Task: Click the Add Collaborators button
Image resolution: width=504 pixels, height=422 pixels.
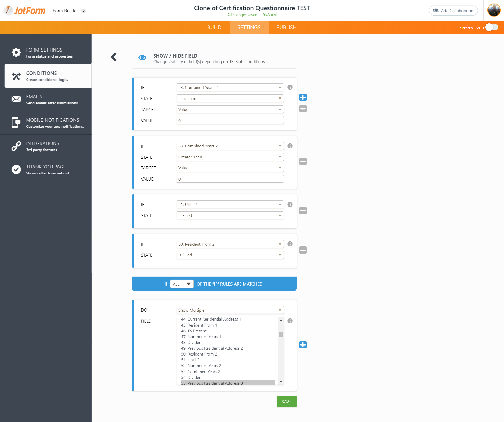Action: point(453,11)
